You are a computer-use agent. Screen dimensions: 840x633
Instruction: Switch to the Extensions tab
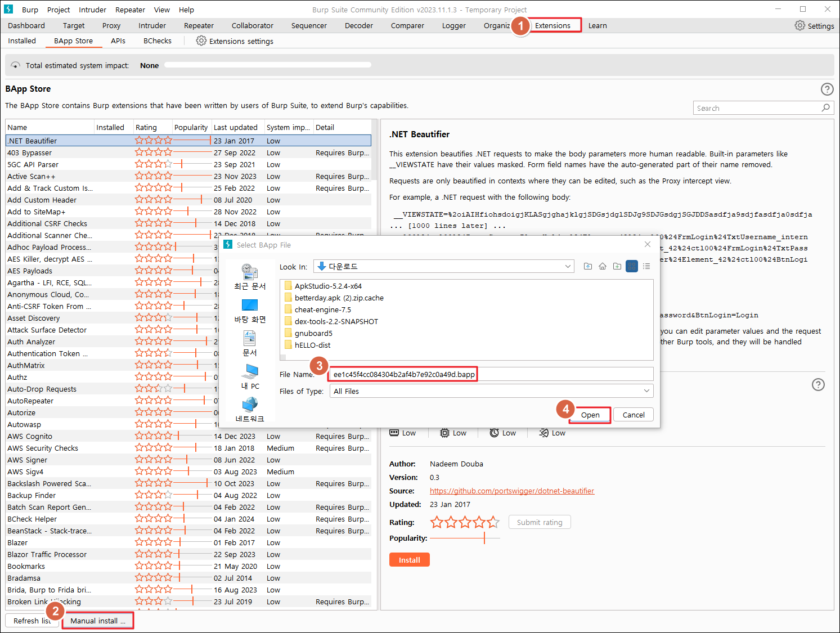point(552,25)
